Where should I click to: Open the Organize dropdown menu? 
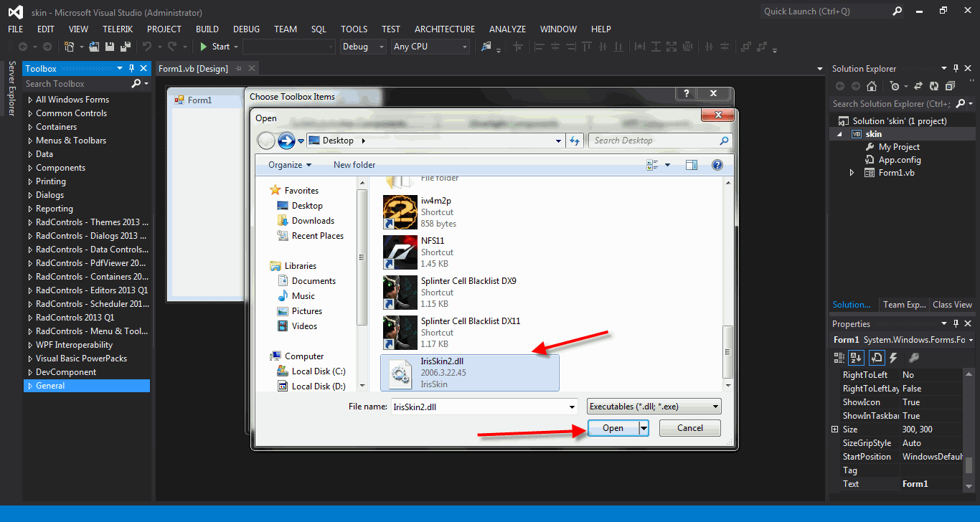tap(290, 165)
